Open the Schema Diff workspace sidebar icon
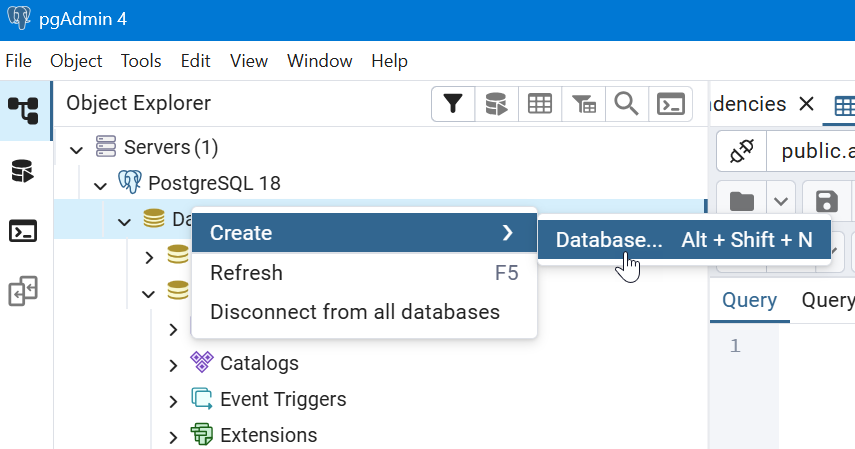Screen dimensions: 855x449 23,291
